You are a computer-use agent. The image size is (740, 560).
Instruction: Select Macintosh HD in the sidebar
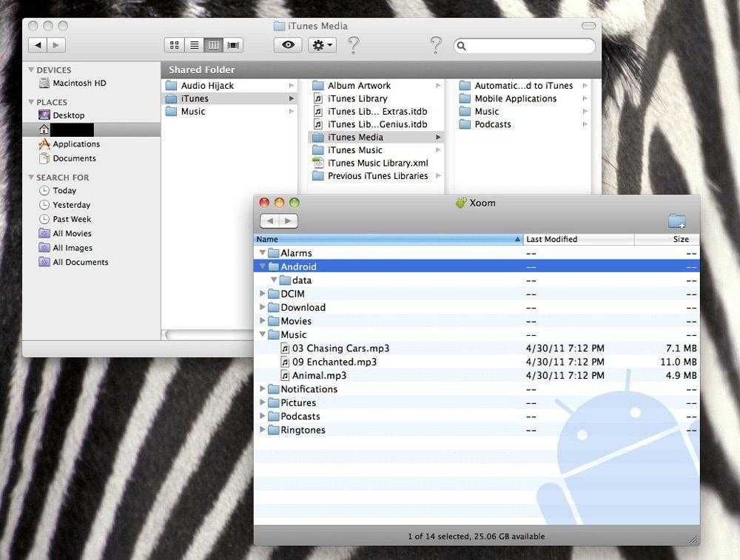[x=79, y=84]
